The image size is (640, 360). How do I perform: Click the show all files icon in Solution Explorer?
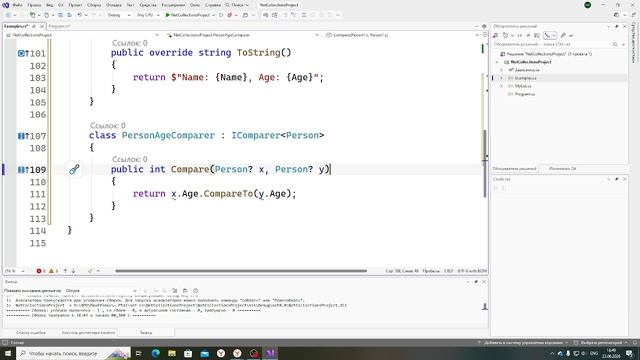coord(537,36)
